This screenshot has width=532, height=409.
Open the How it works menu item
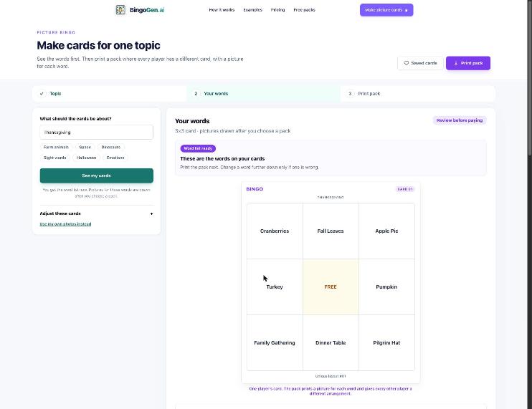coord(222,10)
